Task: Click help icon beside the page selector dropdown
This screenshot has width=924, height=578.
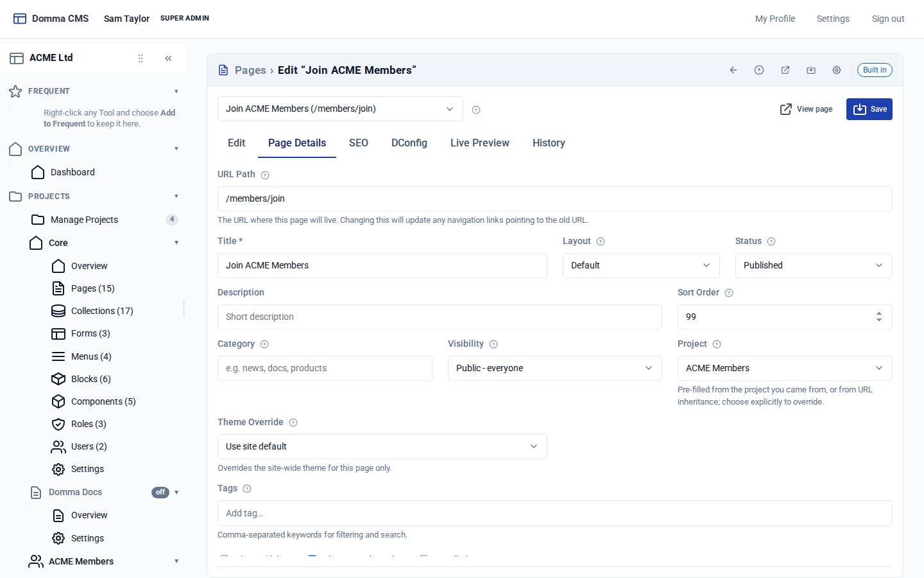Action: (x=476, y=110)
